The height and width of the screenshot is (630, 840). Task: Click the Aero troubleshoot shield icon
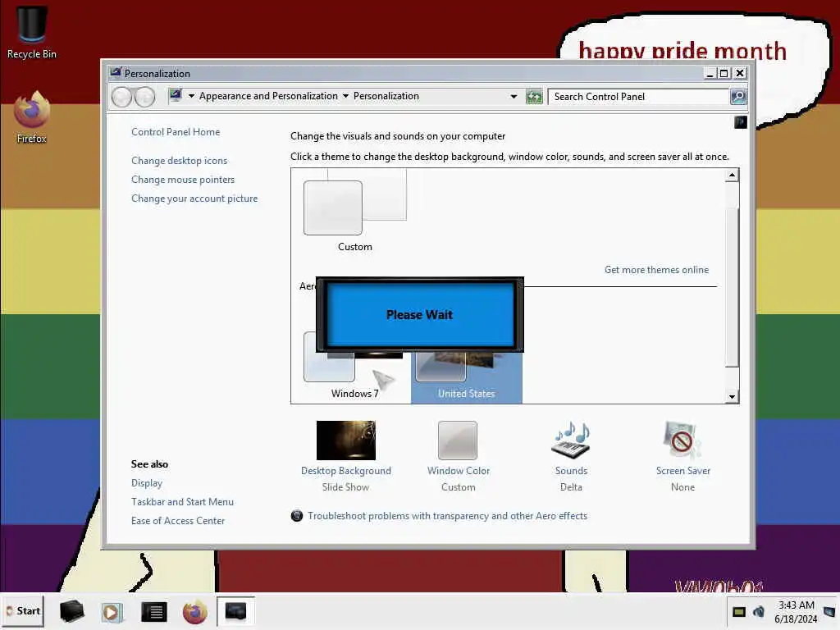[x=297, y=516]
